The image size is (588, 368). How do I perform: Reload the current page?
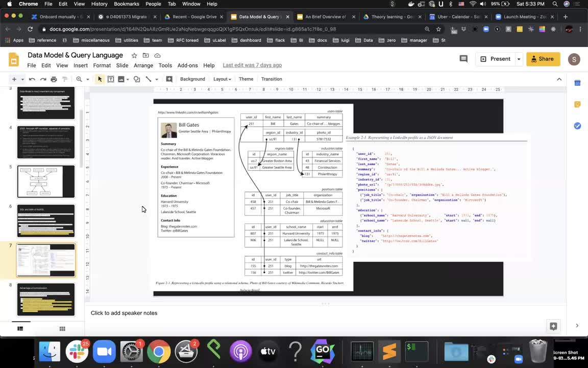[31, 29]
